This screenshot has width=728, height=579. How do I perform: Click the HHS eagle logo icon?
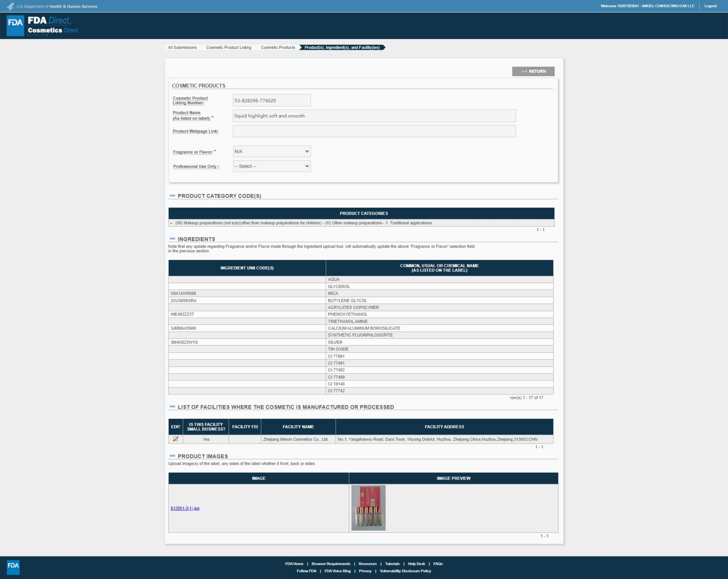tap(10, 6)
